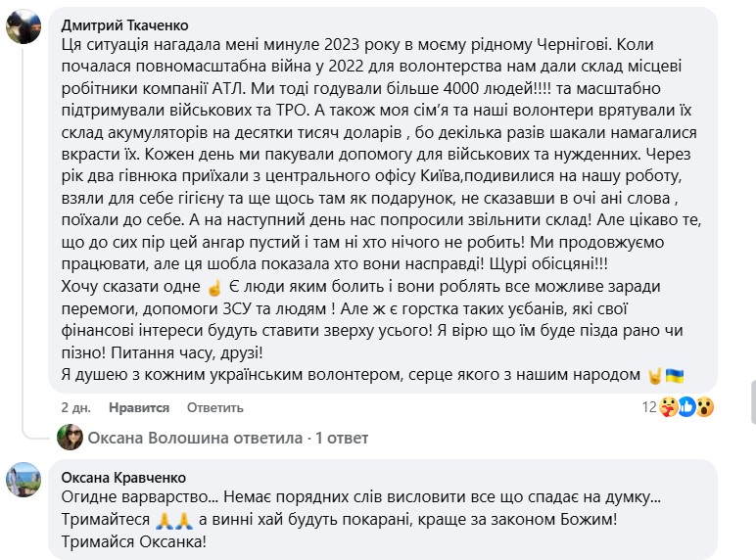Open reactions list showing 12

click(648, 407)
